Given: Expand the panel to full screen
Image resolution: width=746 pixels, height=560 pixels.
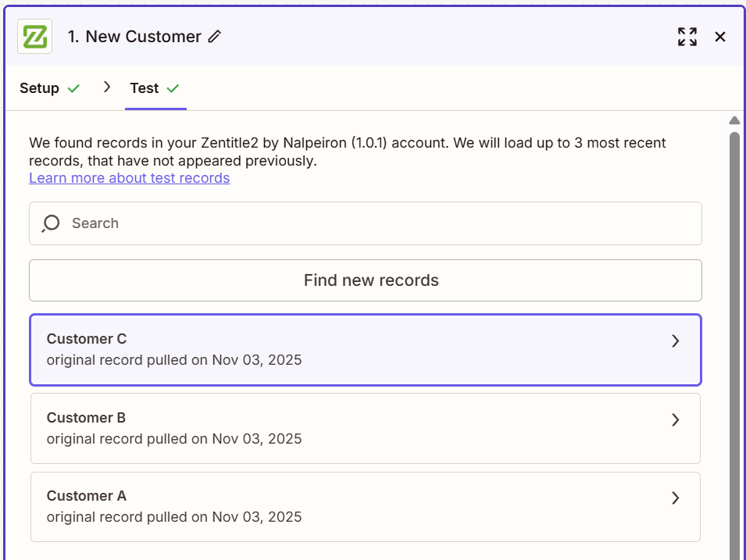Looking at the screenshot, I should tap(687, 37).
